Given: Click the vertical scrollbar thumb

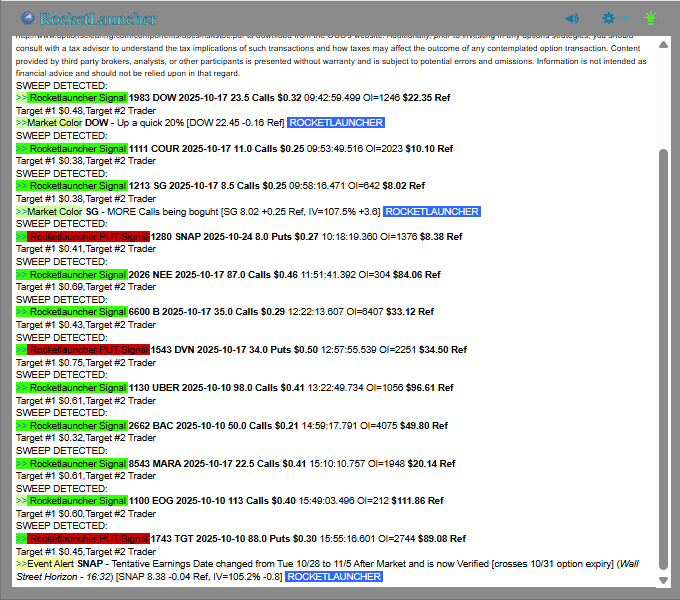Looking at the screenshot, I should click(x=661, y=360).
